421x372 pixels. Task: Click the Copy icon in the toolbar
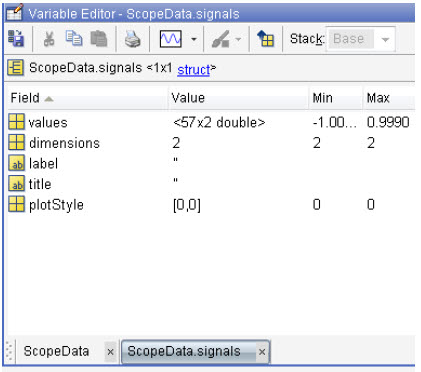click(74, 38)
